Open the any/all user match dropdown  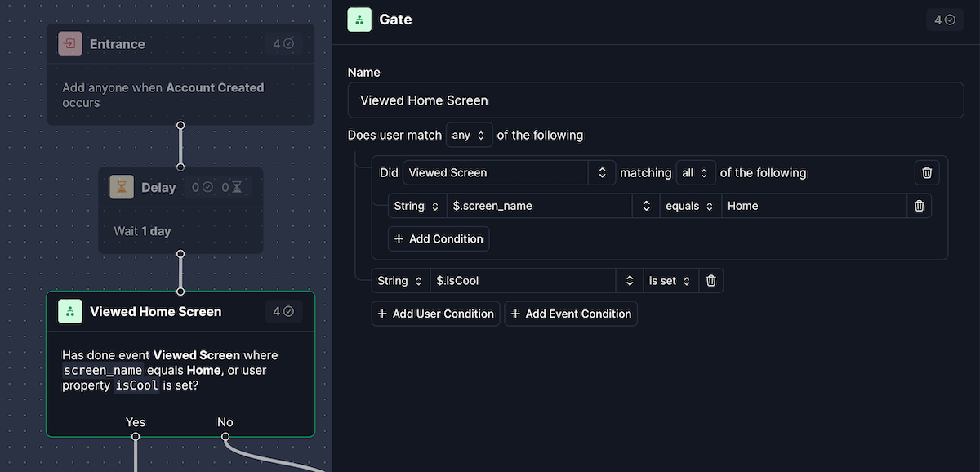coord(469,135)
